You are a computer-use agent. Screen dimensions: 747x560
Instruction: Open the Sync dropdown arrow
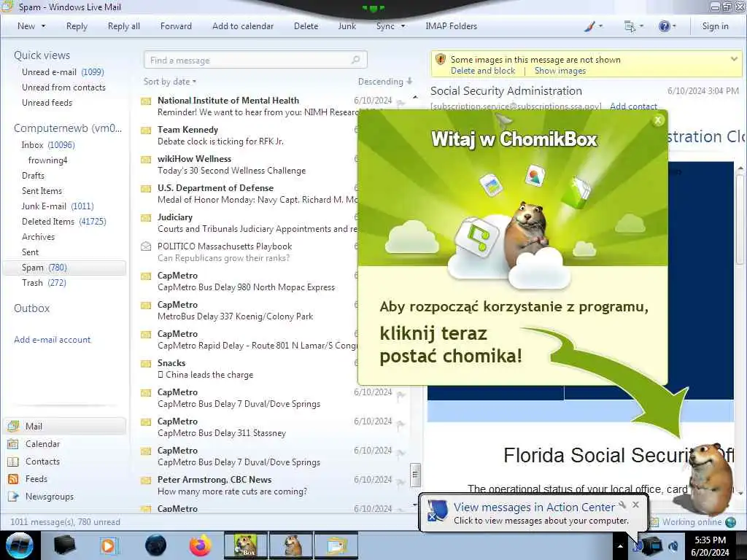403,26
